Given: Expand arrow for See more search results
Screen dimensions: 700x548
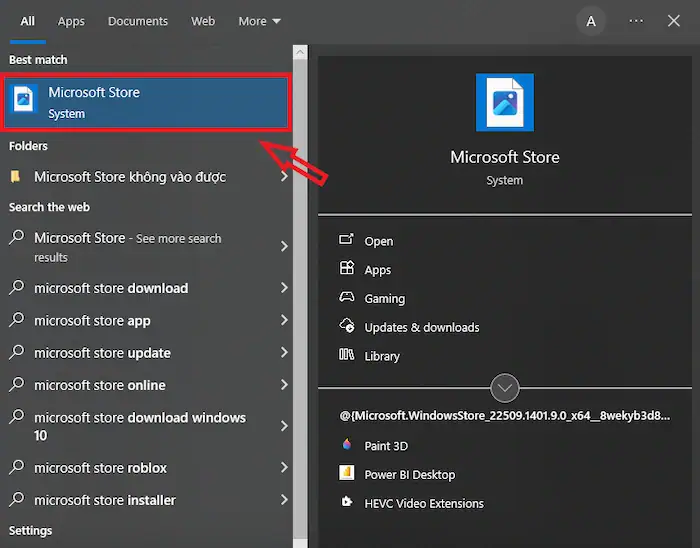Looking at the screenshot, I should point(284,246).
